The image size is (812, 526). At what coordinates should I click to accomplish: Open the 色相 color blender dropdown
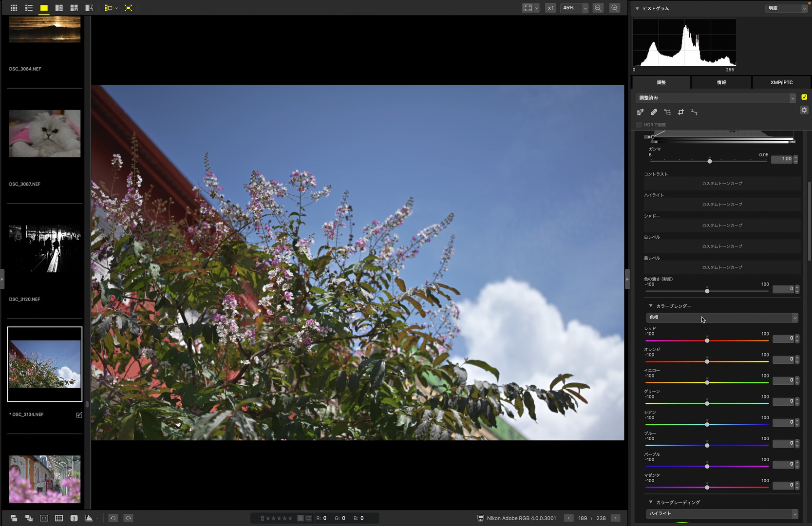(722, 318)
